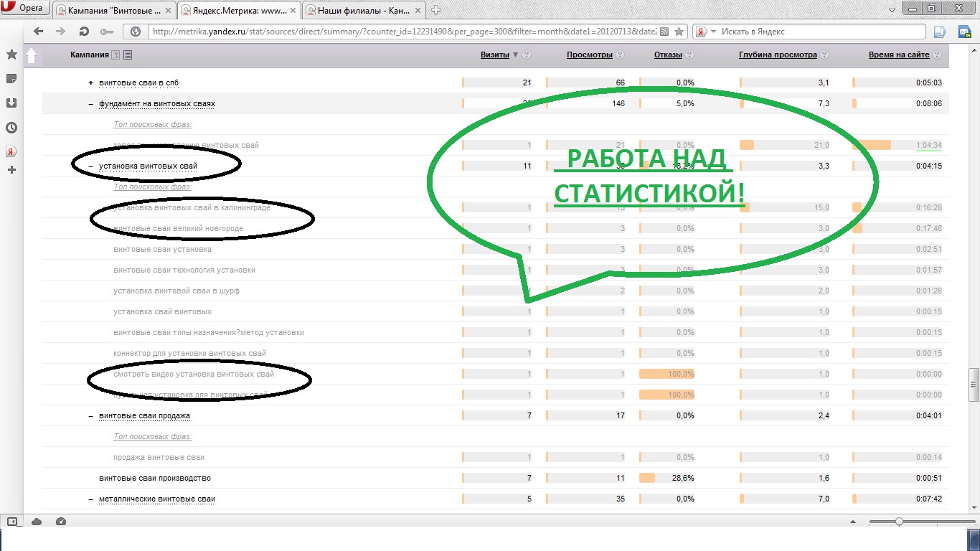Switch to the Кампания "Винтовые" tab

click(x=113, y=10)
